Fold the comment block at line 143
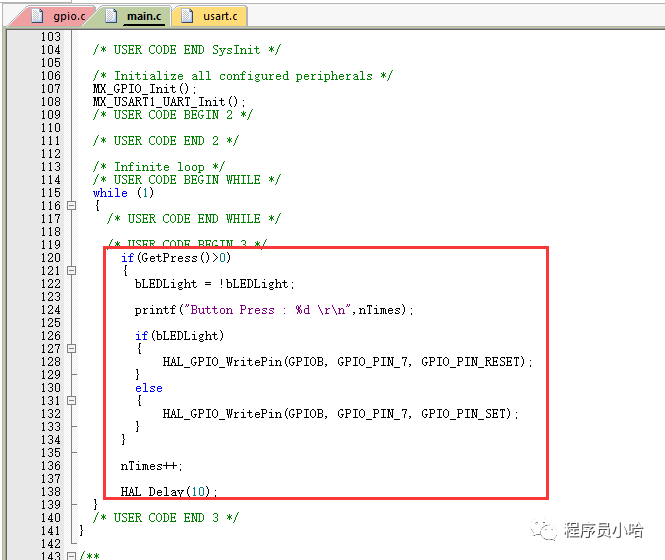Screen dimensions: 665x560 71,556
